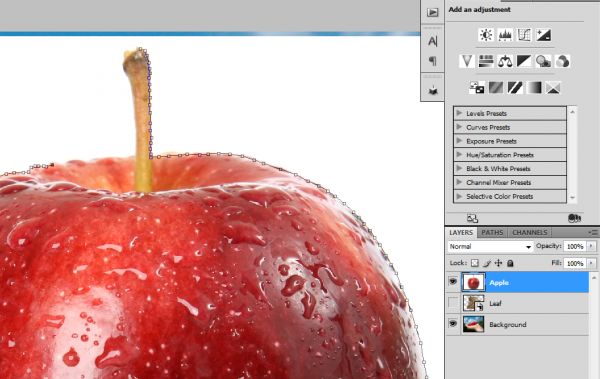The image size is (600, 379).
Task: Add a Threshold adjustment
Action: (515, 88)
